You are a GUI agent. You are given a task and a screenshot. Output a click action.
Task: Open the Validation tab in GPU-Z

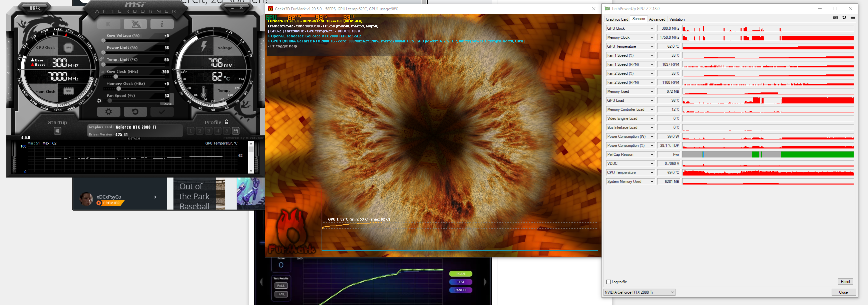tap(677, 19)
